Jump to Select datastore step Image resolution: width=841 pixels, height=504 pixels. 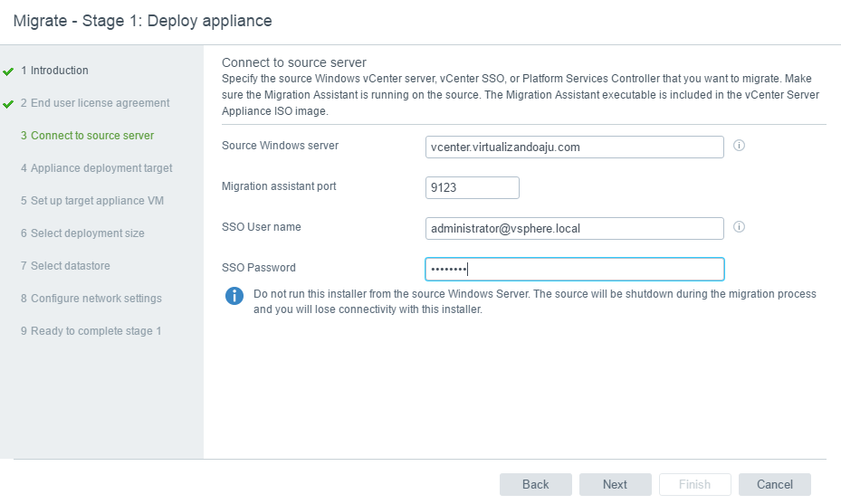coord(64,266)
